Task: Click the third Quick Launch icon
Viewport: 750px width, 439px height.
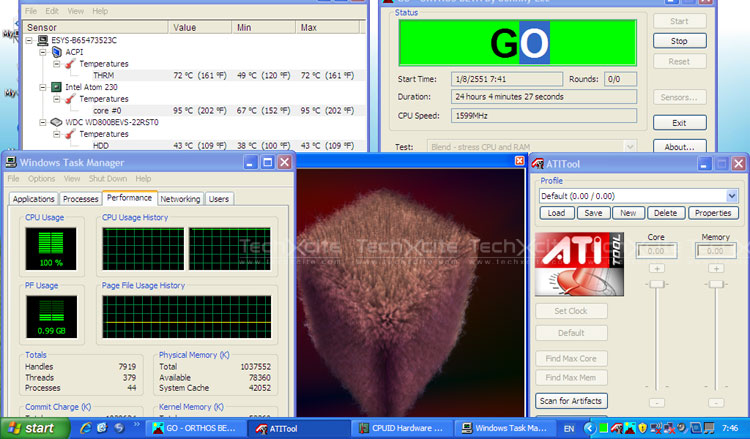Action: (x=118, y=428)
